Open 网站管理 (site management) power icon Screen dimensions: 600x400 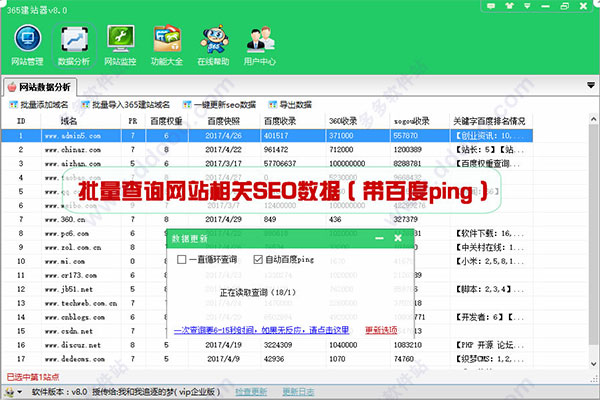(x=27, y=40)
